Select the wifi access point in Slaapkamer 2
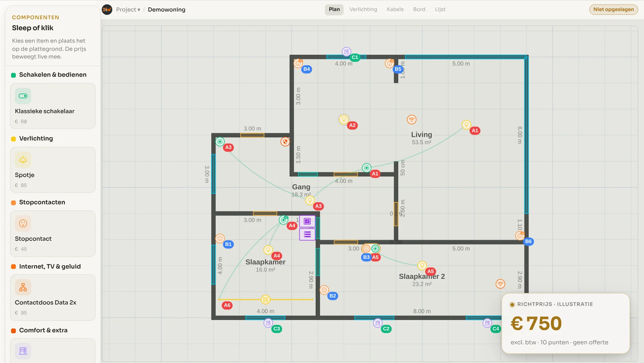Screen dimensions: 644x363 tap(500, 284)
